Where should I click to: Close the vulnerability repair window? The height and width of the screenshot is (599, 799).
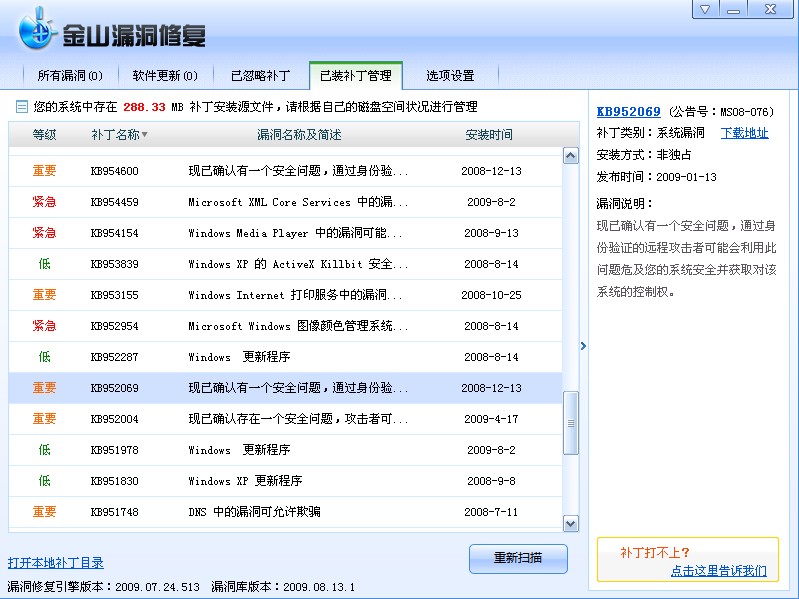(770, 9)
